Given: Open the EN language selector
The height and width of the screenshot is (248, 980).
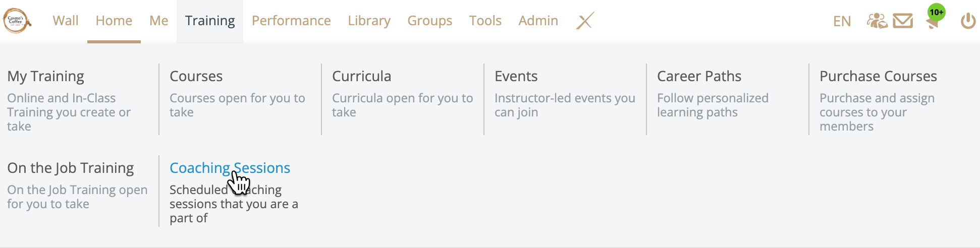Looking at the screenshot, I should point(842,21).
